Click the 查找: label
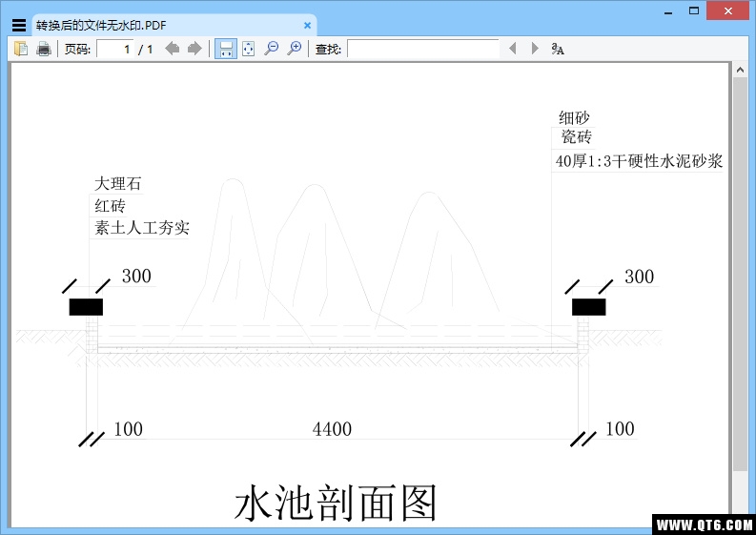This screenshot has height=535, width=756. point(328,49)
